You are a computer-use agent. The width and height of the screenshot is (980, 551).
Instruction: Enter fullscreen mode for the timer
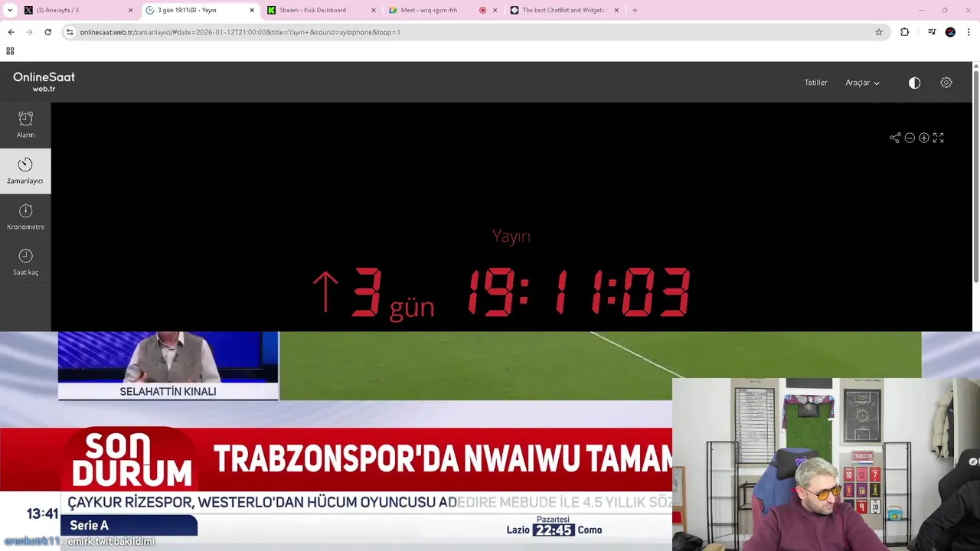click(x=939, y=138)
